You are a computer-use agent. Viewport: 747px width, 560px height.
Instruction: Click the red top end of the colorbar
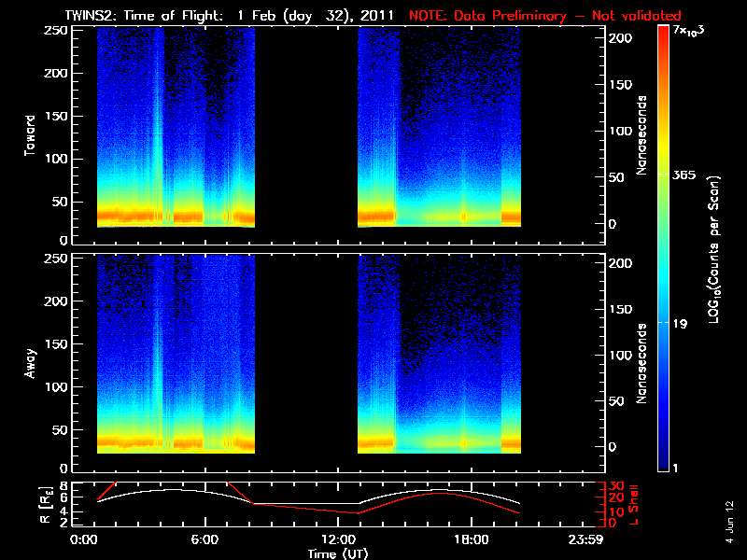[x=664, y=33]
